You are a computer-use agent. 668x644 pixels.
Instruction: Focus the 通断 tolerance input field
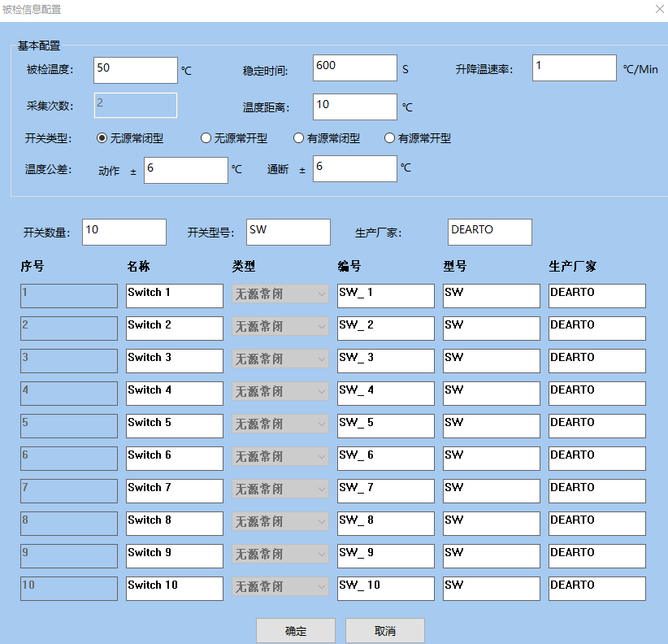tap(355, 169)
